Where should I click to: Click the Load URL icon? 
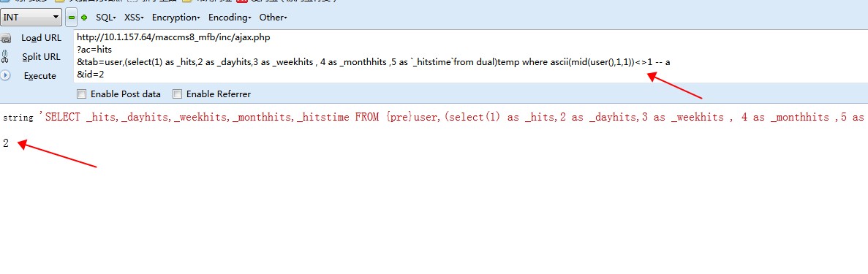[x=6, y=38]
